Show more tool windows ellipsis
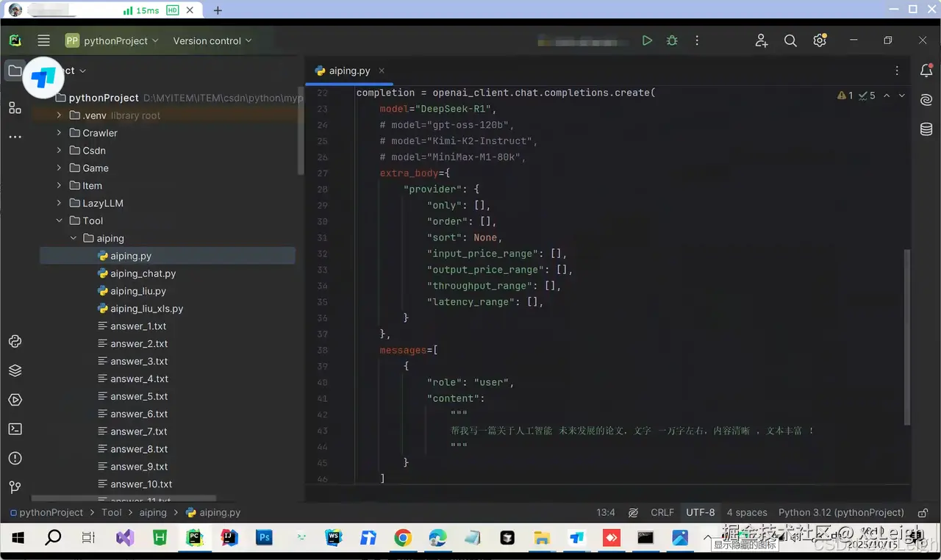The image size is (941, 560). (x=15, y=137)
